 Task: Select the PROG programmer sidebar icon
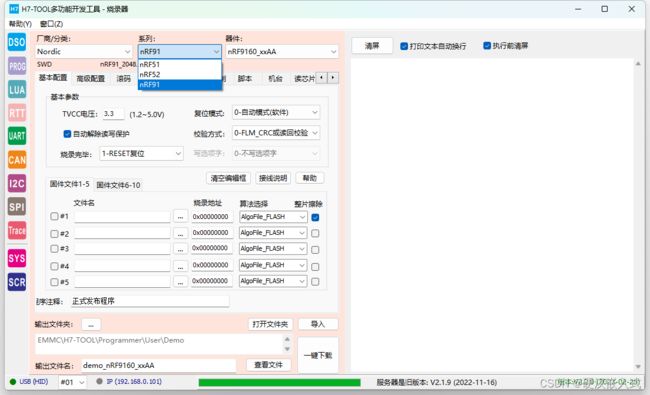17,66
